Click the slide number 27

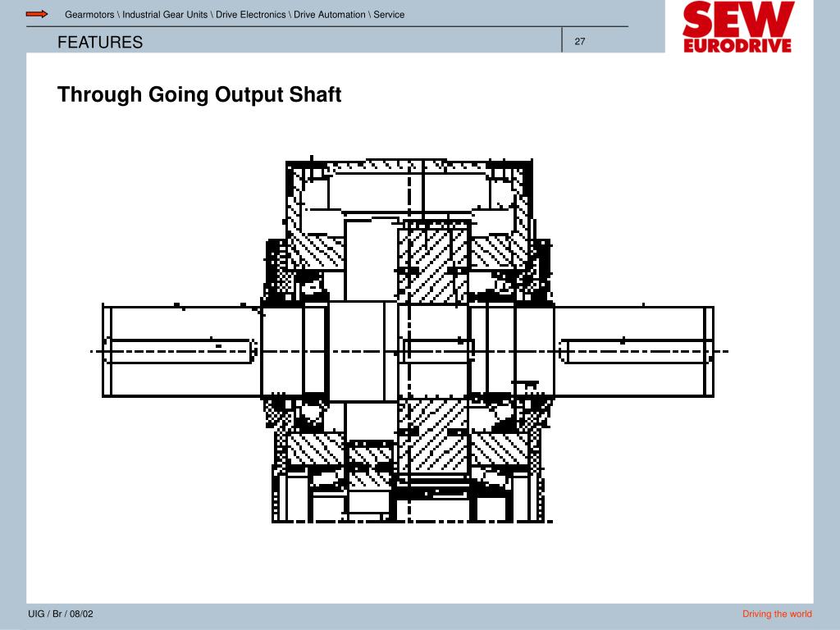[580, 41]
